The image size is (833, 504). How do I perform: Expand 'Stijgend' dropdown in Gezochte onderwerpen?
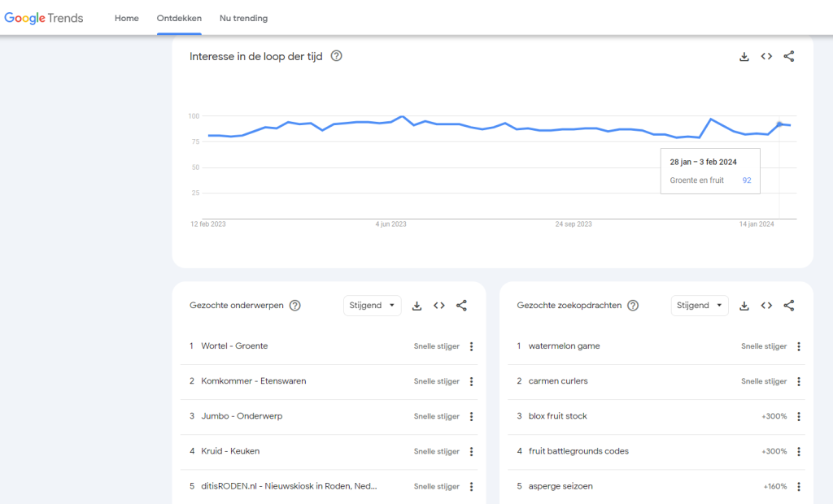point(373,306)
